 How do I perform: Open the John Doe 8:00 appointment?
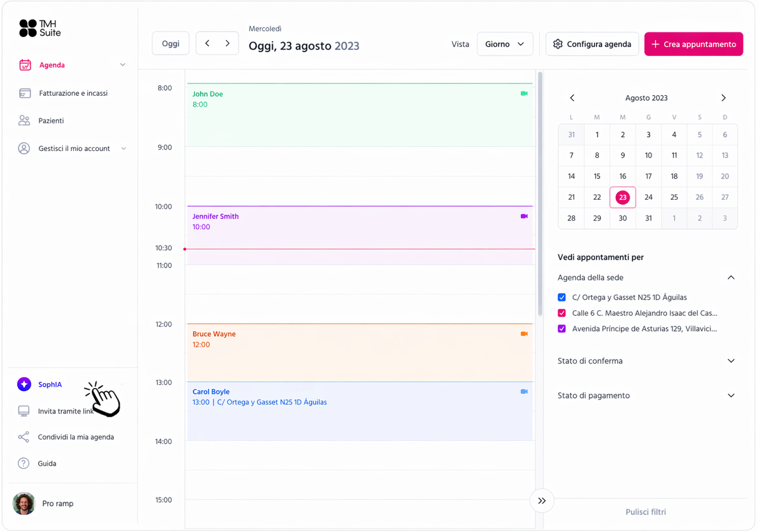pos(360,115)
